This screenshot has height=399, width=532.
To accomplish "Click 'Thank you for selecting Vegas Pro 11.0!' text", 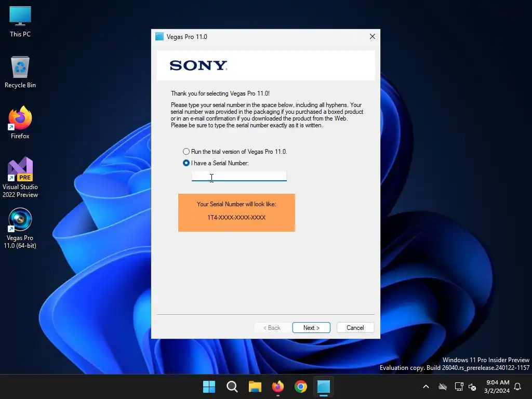I will [220, 94].
